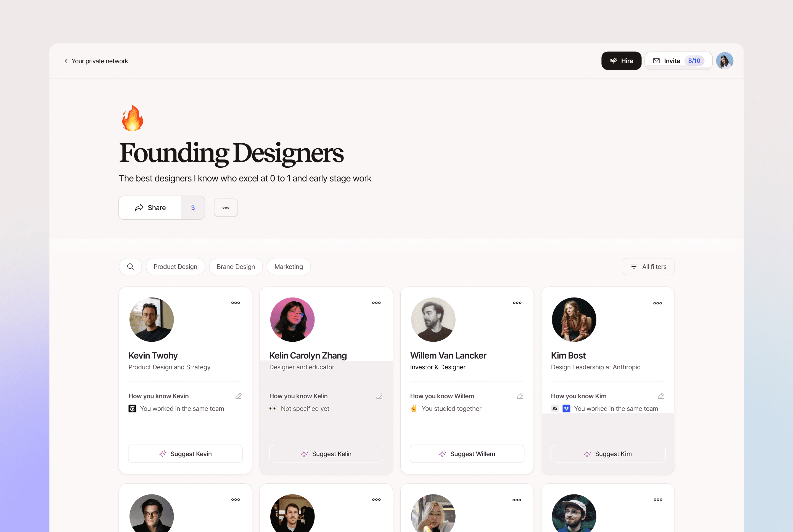The image size is (793, 532).
Task: Toggle the Product Design filter chip
Action: click(175, 267)
